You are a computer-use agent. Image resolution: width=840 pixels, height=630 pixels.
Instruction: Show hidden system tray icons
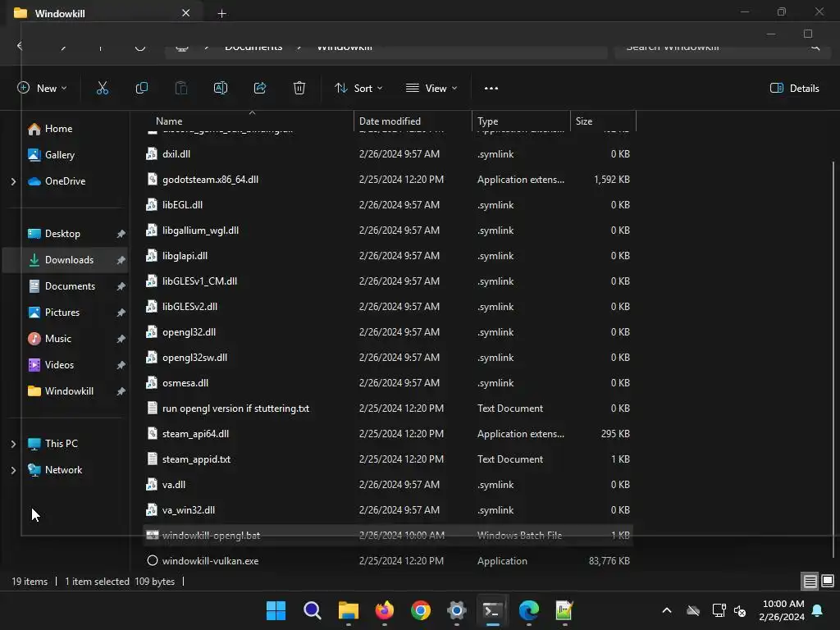(666, 610)
